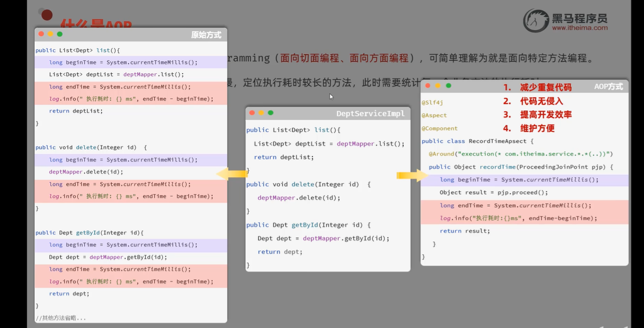
Task: Select the text 代码无侵入
Action: click(x=541, y=101)
